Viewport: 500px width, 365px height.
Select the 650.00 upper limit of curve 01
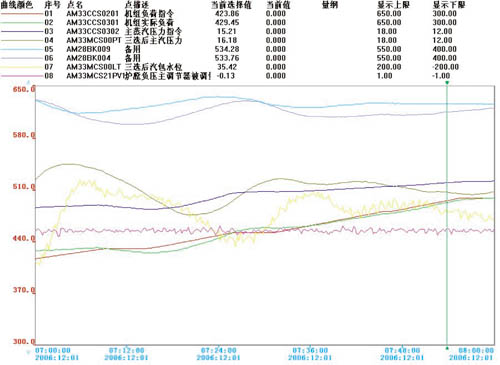point(389,14)
